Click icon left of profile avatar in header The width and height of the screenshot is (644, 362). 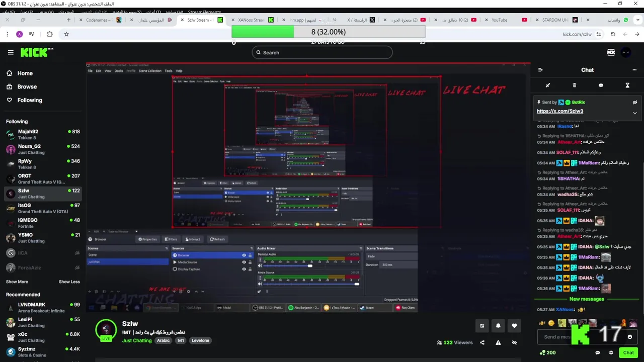pyautogui.click(x=611, y=52)
